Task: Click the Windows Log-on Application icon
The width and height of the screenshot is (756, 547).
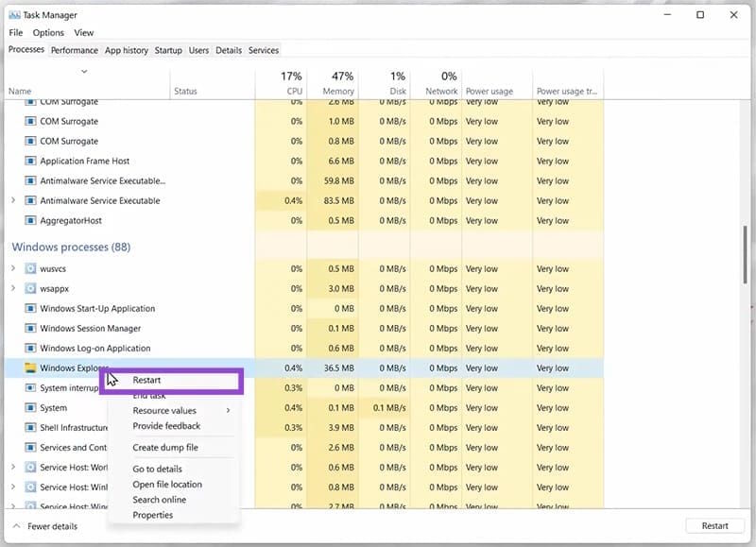Action: point(32,348)
